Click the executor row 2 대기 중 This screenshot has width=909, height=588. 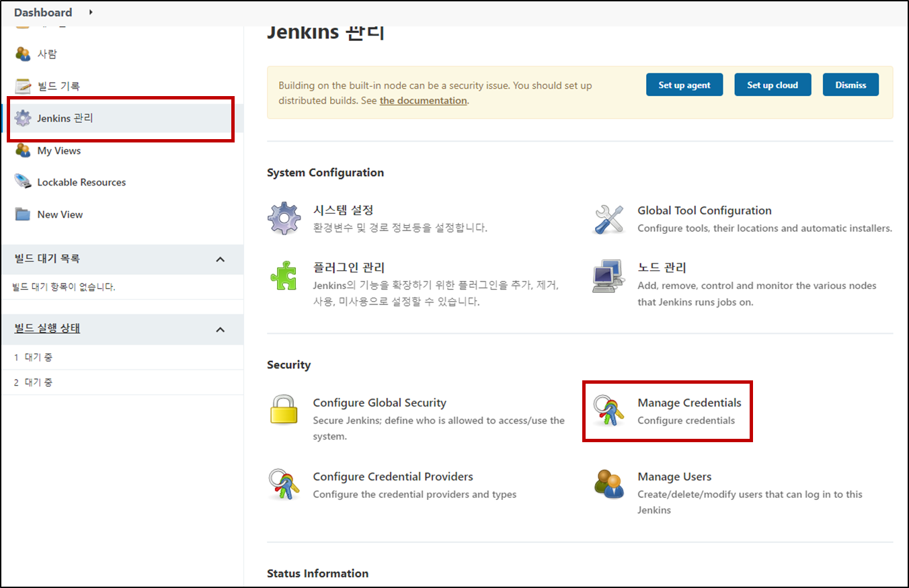click(x=122, y=382)
